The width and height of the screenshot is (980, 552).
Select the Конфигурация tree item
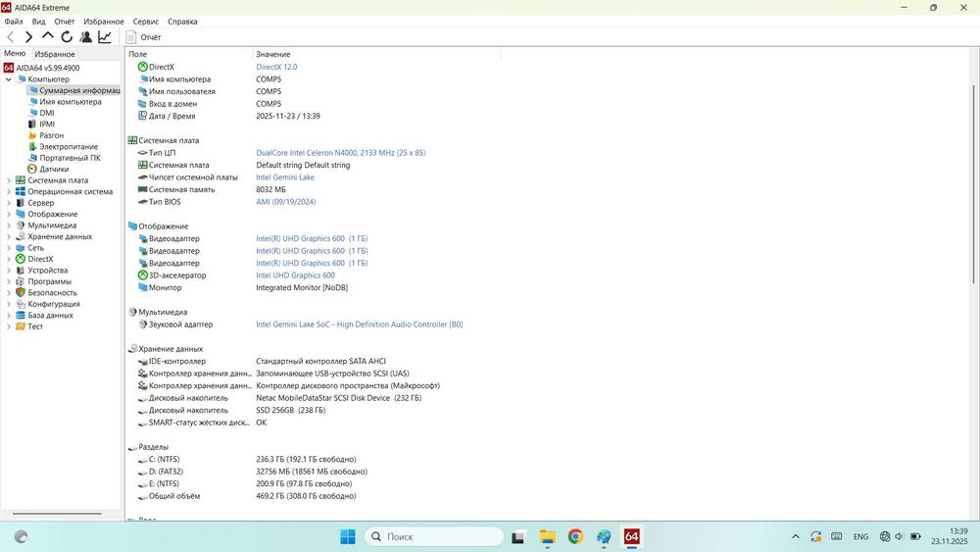pyautogui.click(x=47, y=305)
